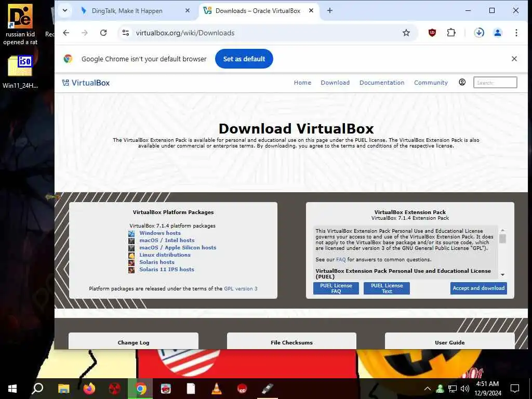Click the license box scroll down arrow
532x399 pixels.
coord(502,275)
